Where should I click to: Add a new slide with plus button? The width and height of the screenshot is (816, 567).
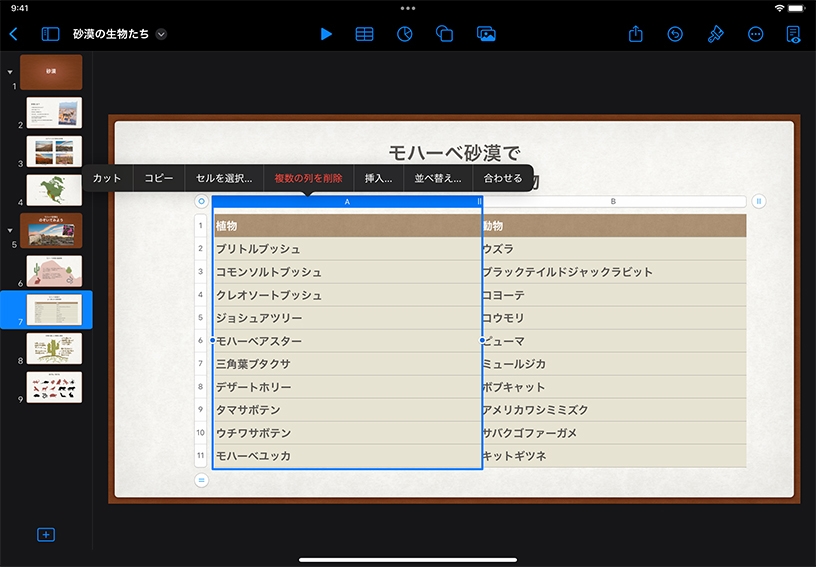[x=46, y=535]
